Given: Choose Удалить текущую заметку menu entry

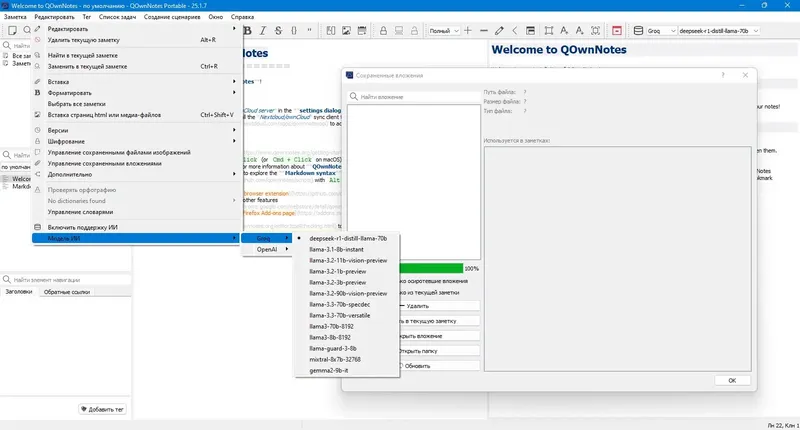Looking at the screenshot, I should pyautogui.click(x=136, y=40).
